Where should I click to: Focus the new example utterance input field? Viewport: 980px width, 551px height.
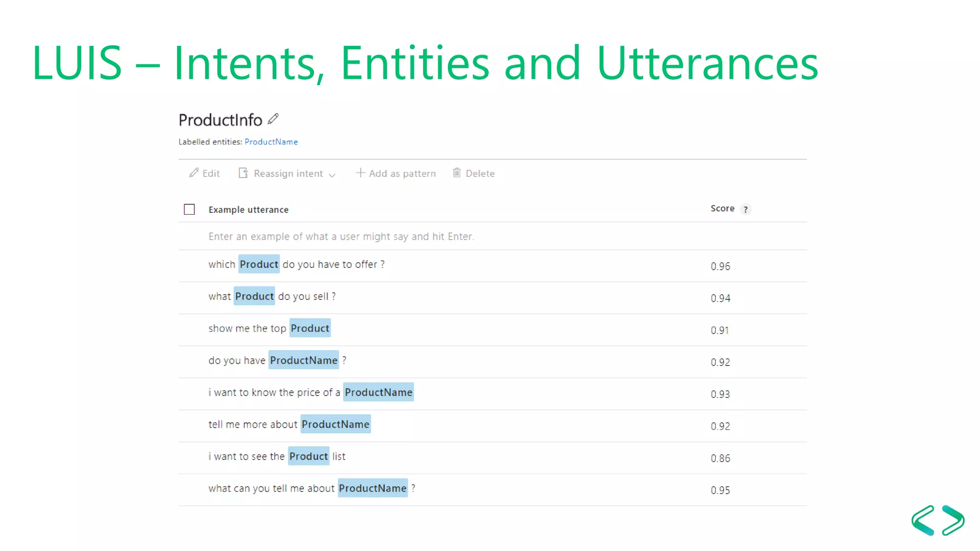coord(492,236)
